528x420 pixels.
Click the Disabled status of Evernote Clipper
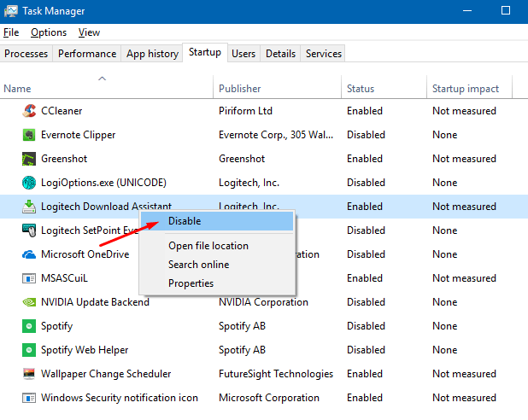[366, 135]
